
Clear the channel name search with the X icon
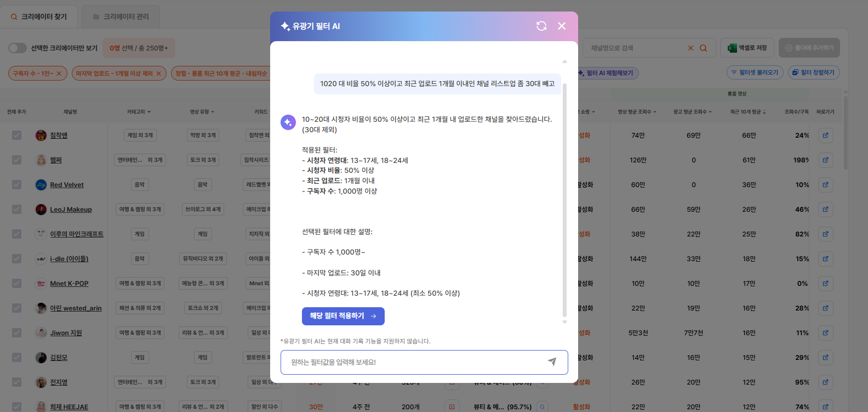(690, 48)
